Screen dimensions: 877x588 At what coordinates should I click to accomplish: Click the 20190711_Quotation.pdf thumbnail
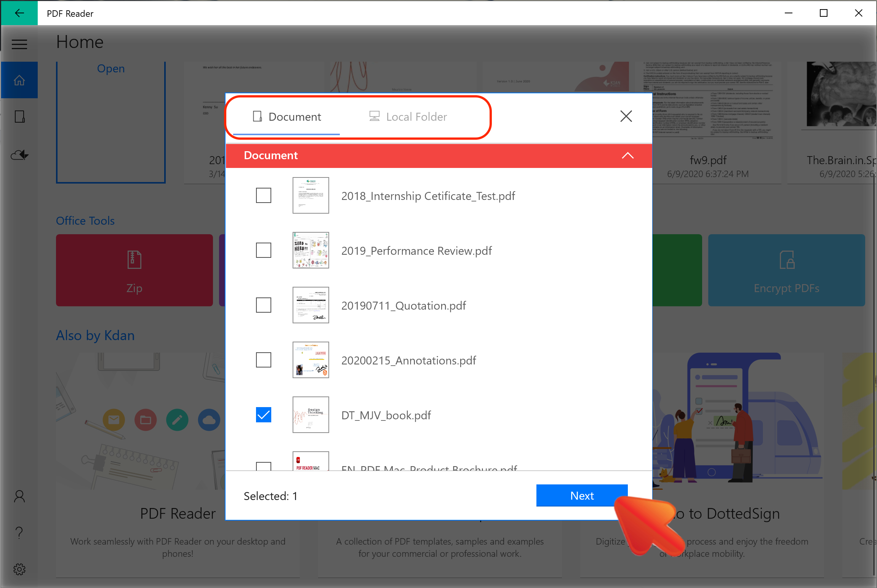[310, 305]
